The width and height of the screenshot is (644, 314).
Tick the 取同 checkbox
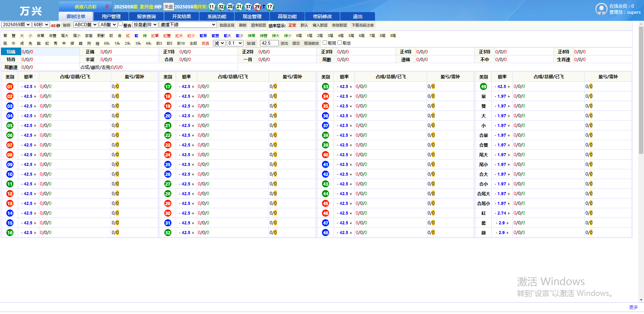(325, 43)
